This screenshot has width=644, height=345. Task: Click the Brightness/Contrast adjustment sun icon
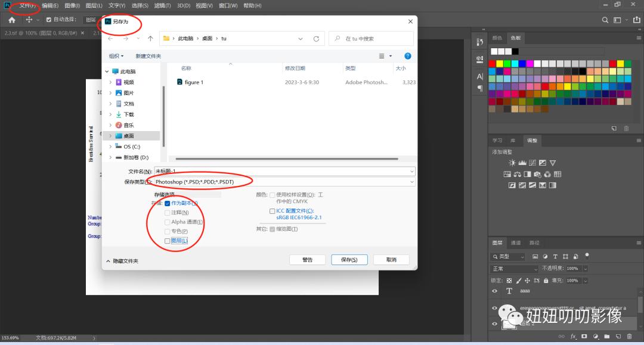click(512, 163)
